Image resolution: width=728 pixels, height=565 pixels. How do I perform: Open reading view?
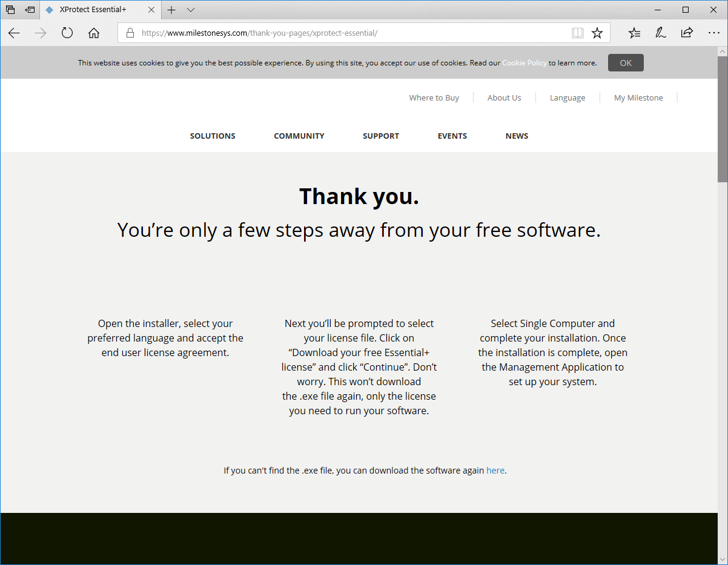578,33
